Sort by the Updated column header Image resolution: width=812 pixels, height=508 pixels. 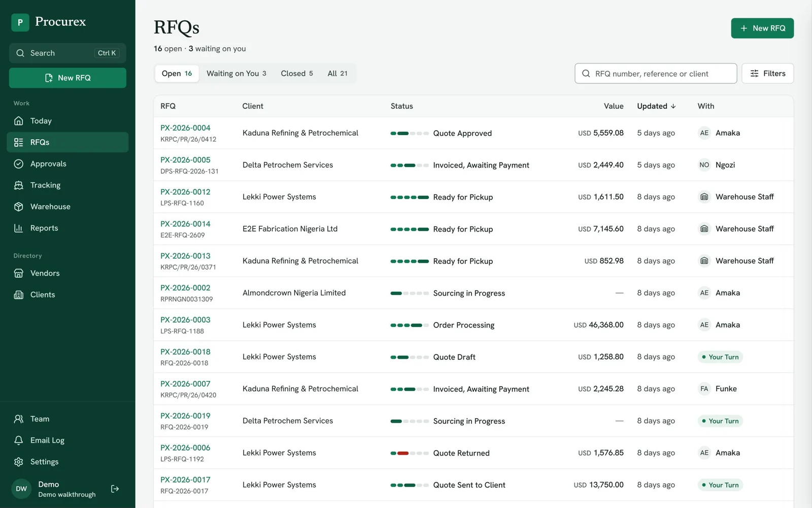pyautogui.click(x=656, y=106)
